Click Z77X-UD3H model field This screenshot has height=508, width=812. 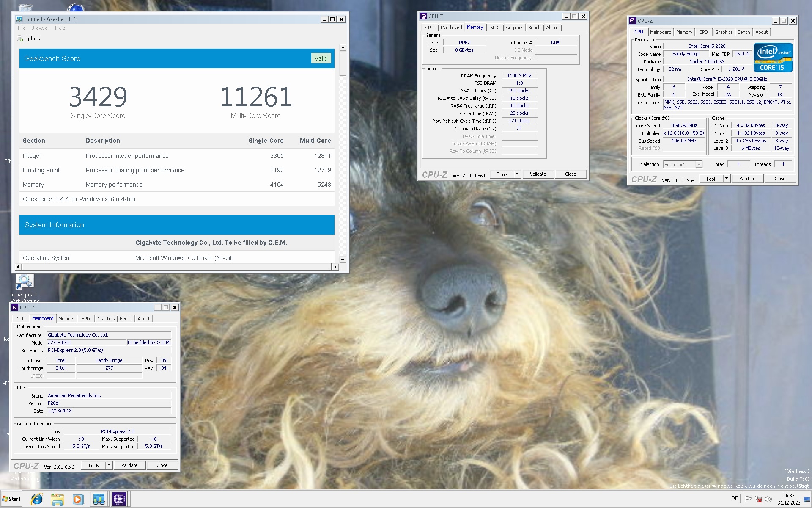[86, 342]
